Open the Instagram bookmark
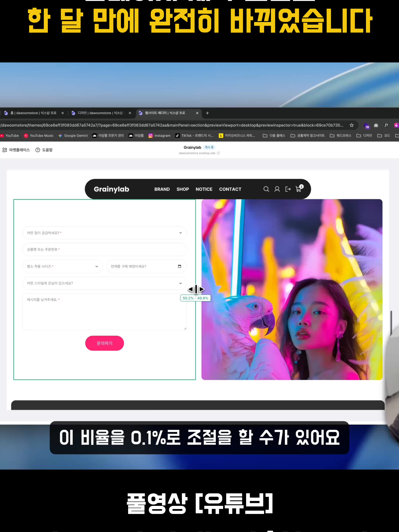Screen dimensions: 399x532 pyautogui.click(x=159, y=136)
